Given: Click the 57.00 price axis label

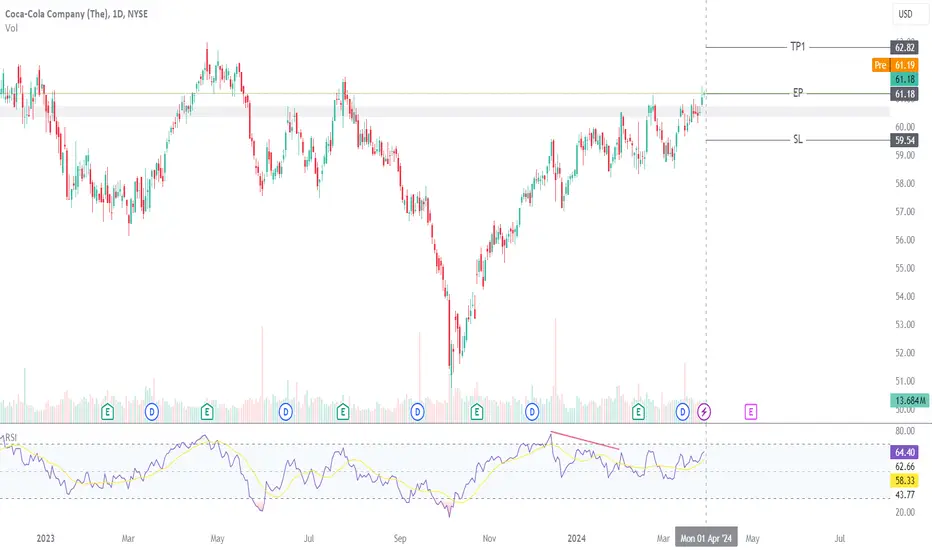Looking at the screenshot, I should [905, 212].
